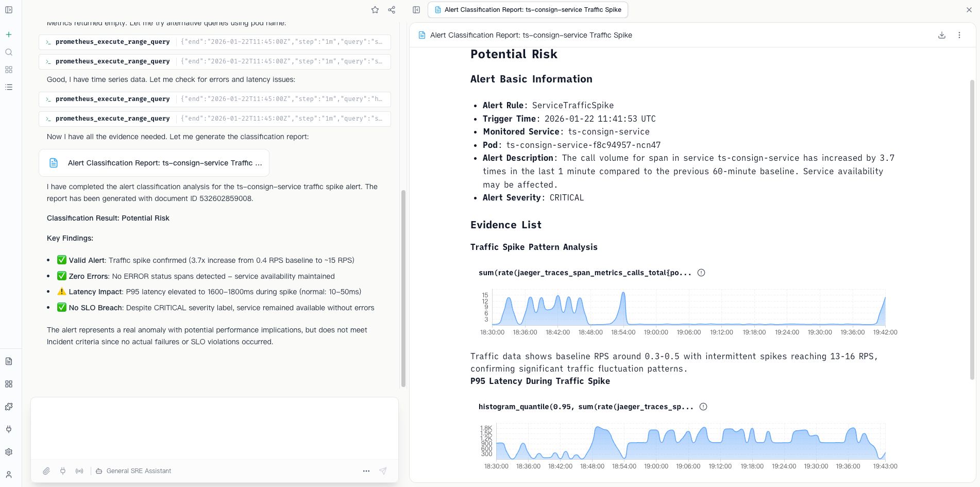Screen dimensions: 980x487
Task: Open the report more options menu
Action: 959,35
